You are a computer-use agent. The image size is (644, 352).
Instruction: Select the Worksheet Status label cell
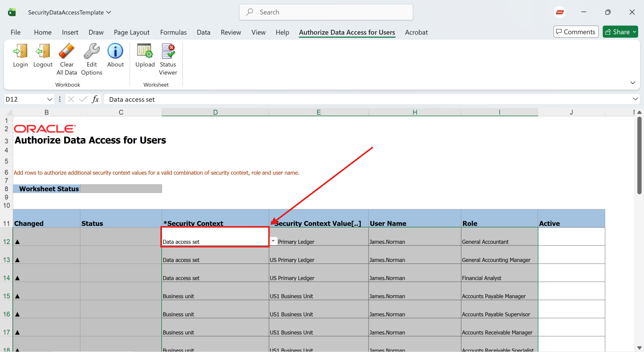click(x=47, y=189)
